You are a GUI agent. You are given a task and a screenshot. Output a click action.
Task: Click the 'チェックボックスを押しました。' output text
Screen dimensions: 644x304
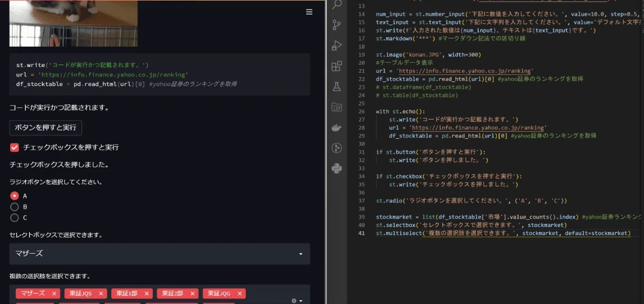pos(60,165)
